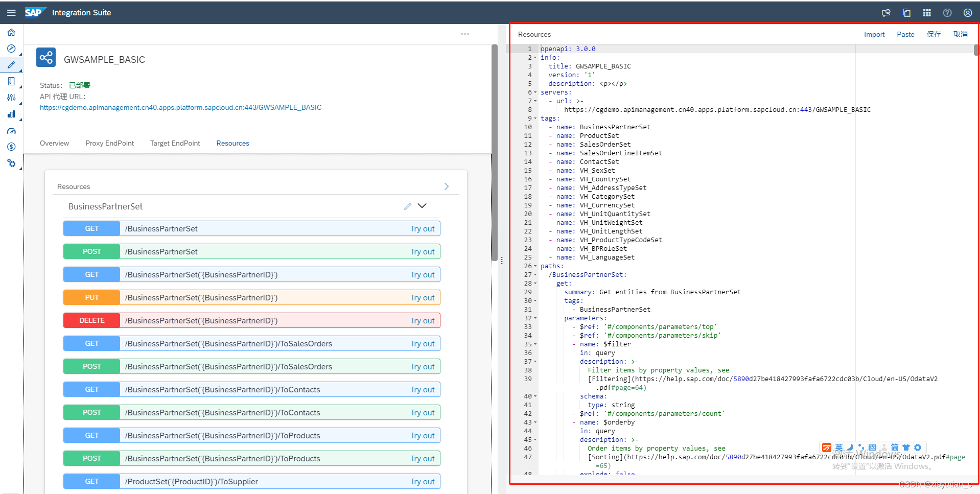
Task: Open the Monitor bar chart icon in the sidebar
Action: tap(11, 114)
